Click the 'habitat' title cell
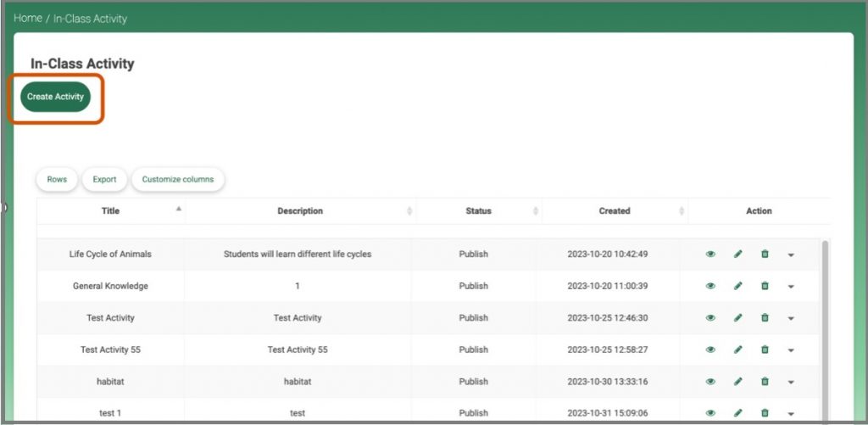This screenshot has height=425, width=868. pyautogui.click(x=111, y=382)
